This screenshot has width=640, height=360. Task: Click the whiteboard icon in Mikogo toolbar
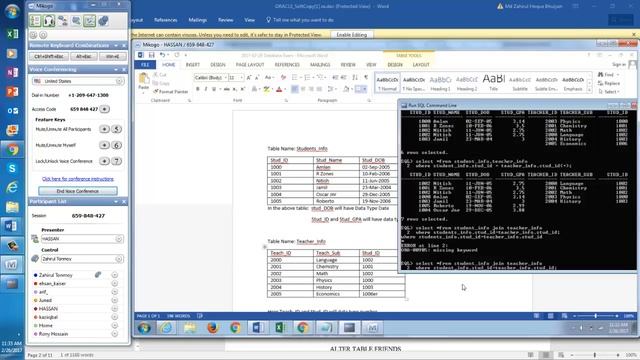(x=89, y=20)
